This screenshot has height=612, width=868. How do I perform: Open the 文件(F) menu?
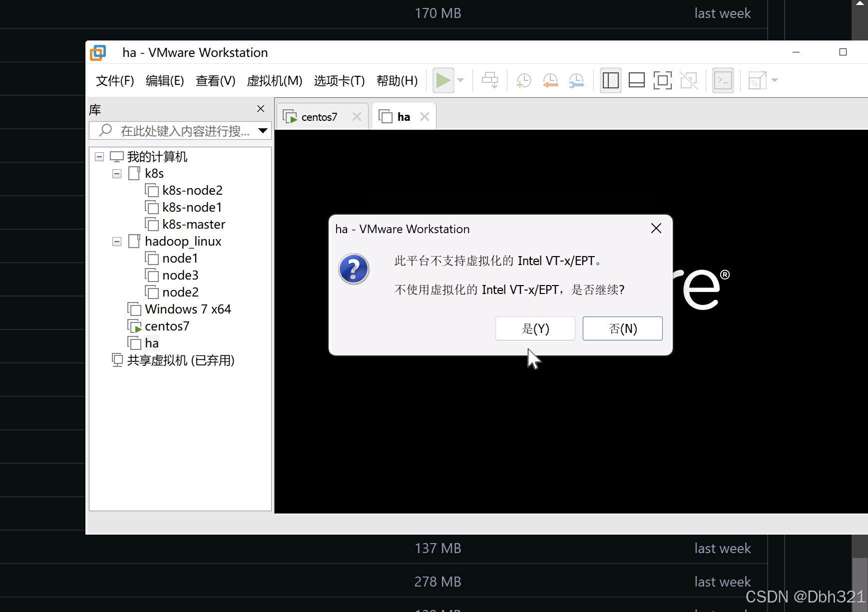115,80
